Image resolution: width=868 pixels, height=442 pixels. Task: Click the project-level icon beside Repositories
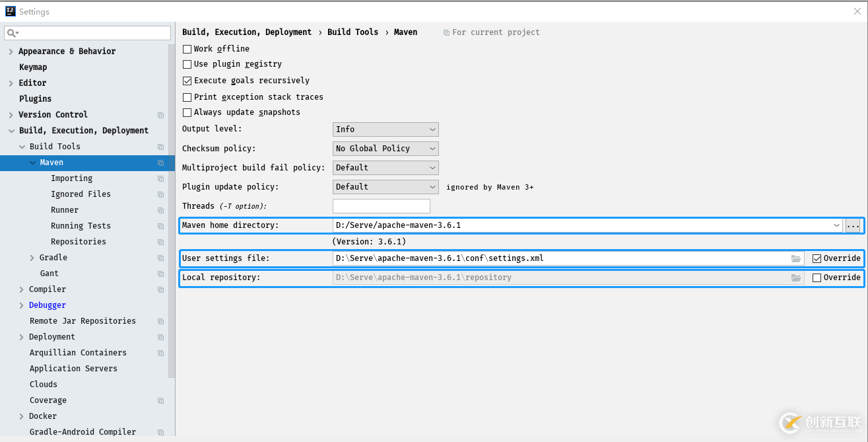click(x=160, y=242)
